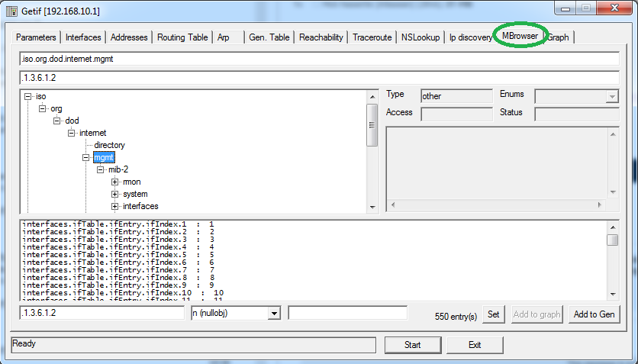Select the ifIndex.10 result row
The width and height of the screenshot is (638, 364).
pyautogui.click(x=123, y=293)
